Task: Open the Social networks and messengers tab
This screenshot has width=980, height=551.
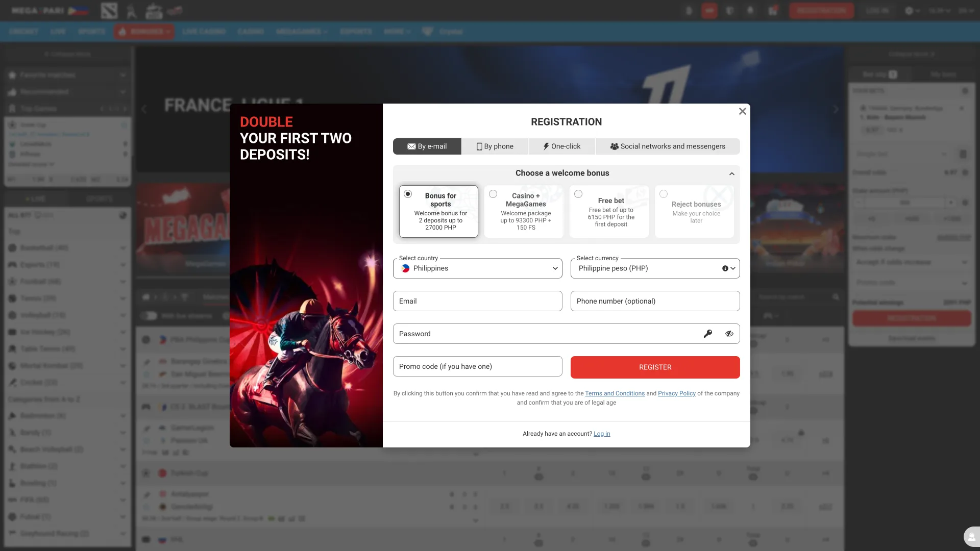Action: click(x=668, y=146)
